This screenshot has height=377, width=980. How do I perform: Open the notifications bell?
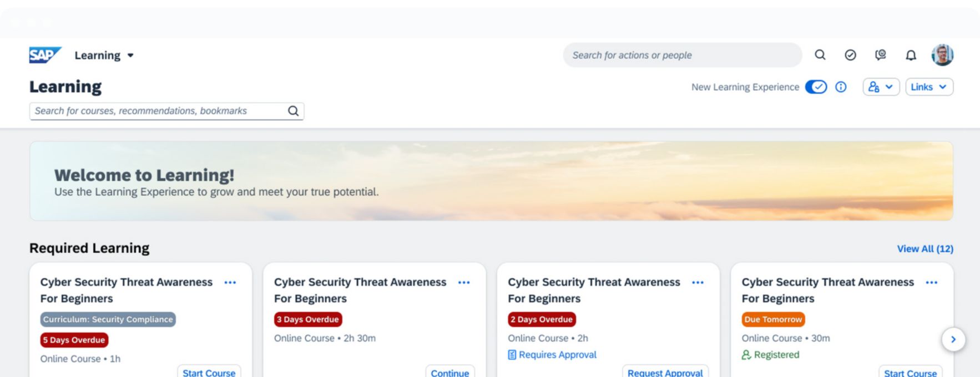point(911,55)
